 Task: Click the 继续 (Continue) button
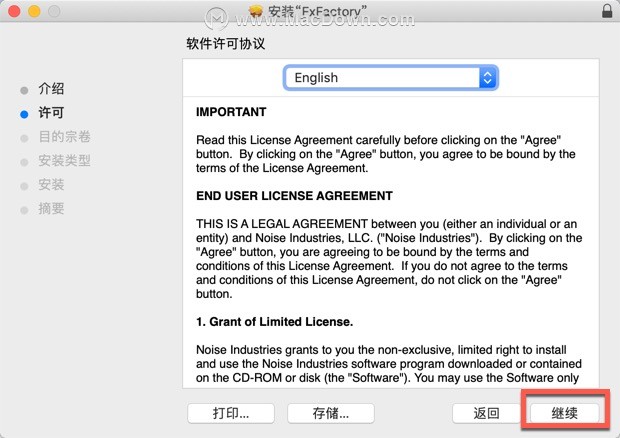pyautogui.click(x=564, y=413)
